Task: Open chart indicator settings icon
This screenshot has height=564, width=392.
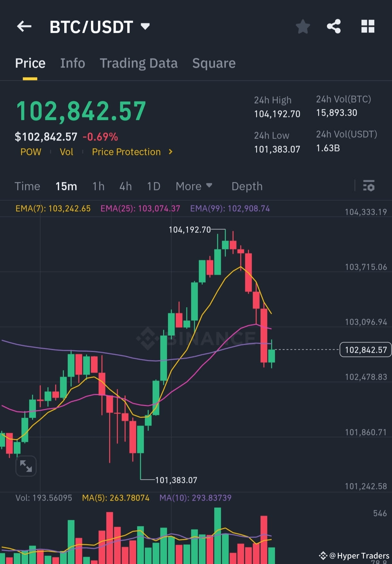Action: 369,186
